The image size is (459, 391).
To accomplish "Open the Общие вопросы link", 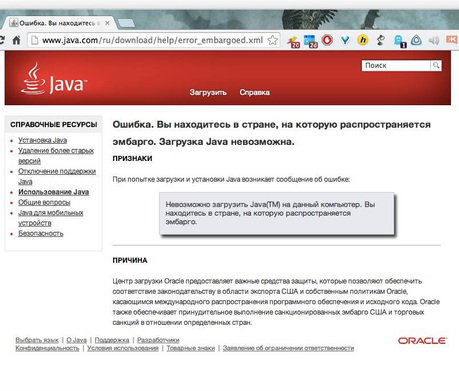I will [x=44, y=202].
